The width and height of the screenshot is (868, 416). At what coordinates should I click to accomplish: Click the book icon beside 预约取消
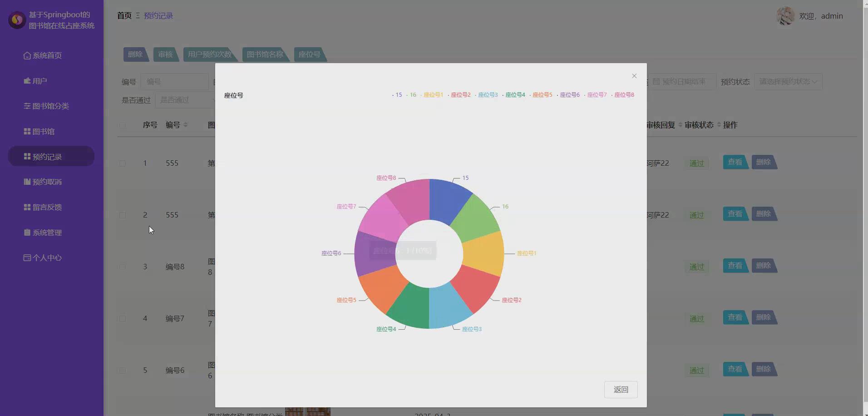click(x=27, y=182)
